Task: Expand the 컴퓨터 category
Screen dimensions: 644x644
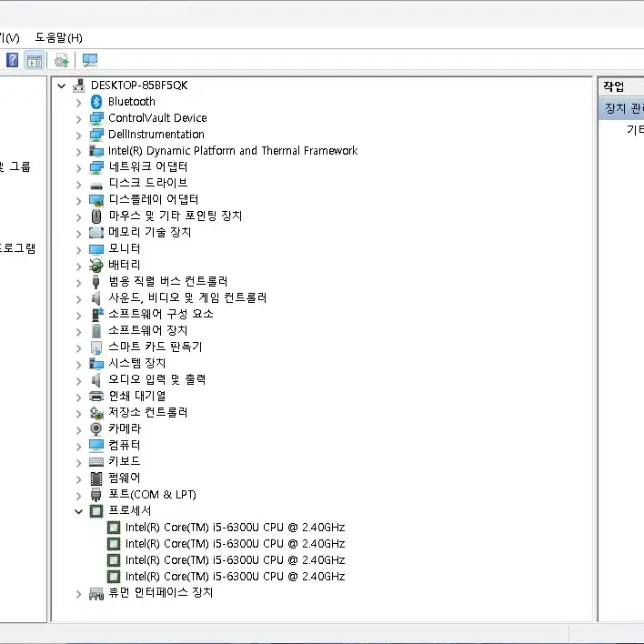Action: (x=78, y=447)
